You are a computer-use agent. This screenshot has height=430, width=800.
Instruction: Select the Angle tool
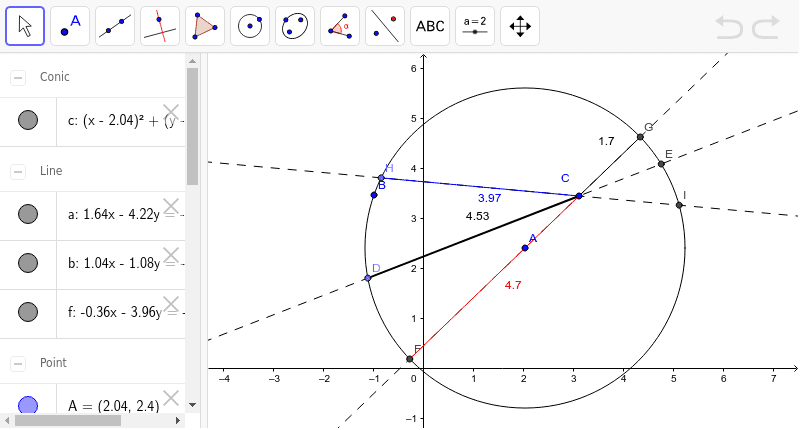click(x=340, y=26)
